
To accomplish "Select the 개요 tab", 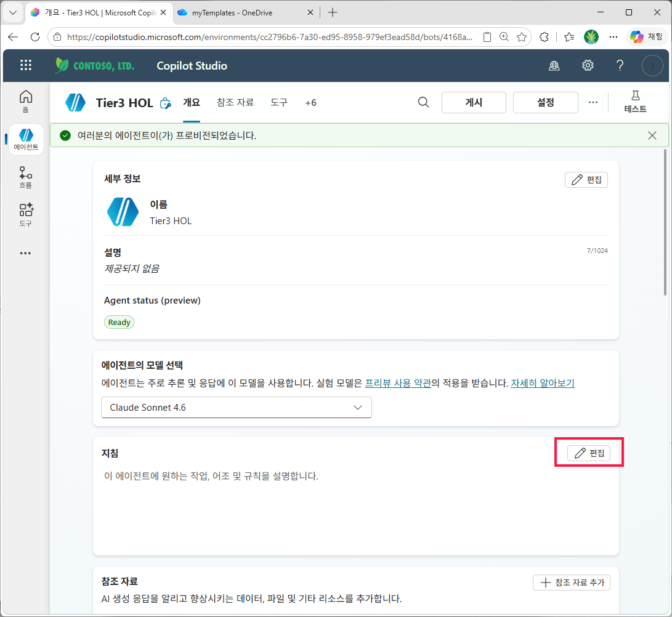I will click(192, 102).
